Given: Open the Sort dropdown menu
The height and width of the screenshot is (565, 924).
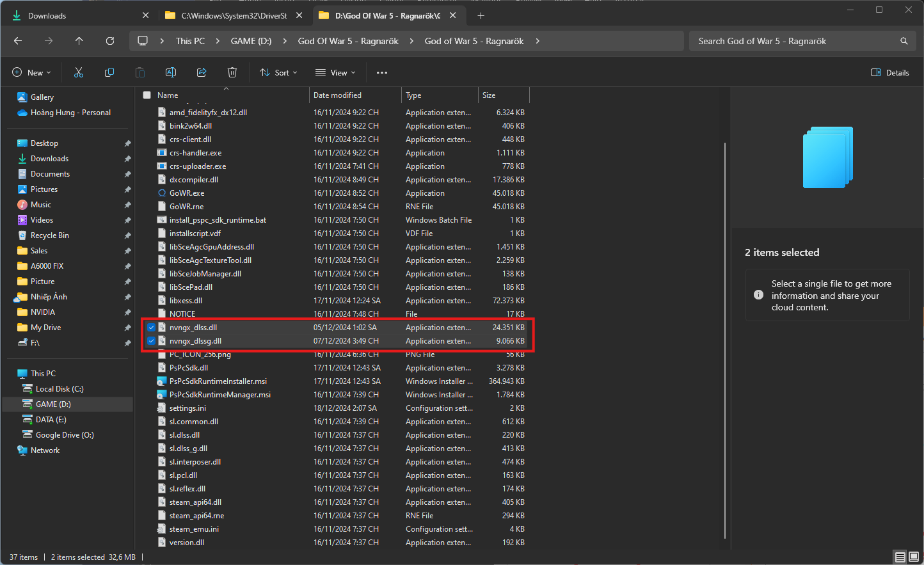Looking at the screenshot, I should [x=279, y=72].
